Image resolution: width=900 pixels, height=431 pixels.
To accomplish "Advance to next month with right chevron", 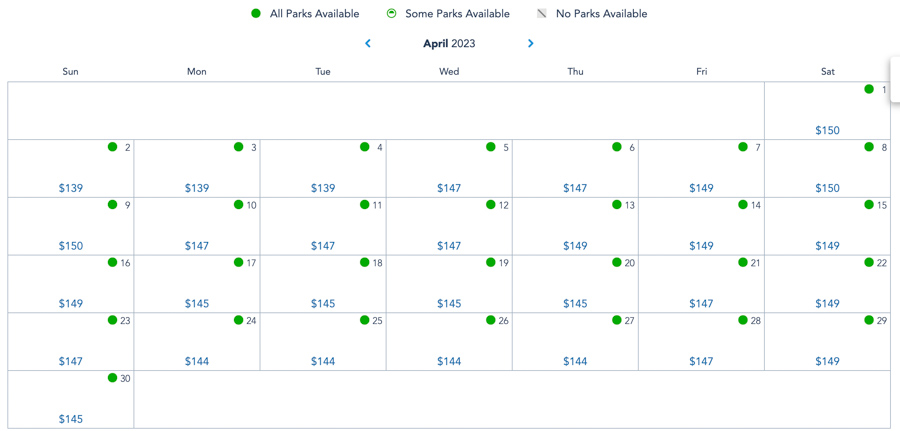I will [x=531, y=44].
